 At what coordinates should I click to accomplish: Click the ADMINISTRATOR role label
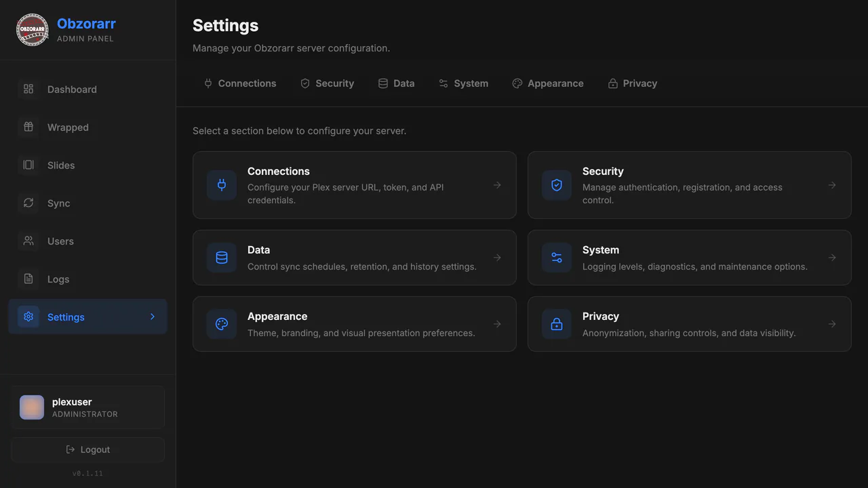[85, 414]
